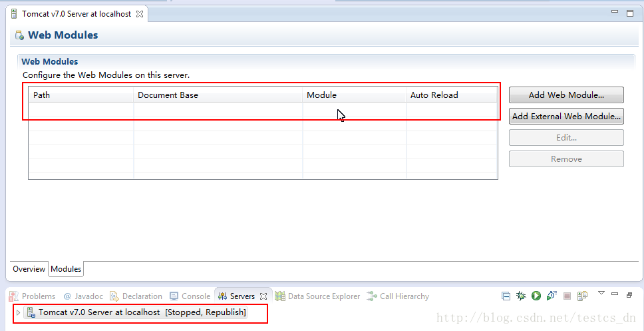This screenshot has width=644, height=331.
Task: Start the server in debug mode
Action: click(x=521, y=296)
